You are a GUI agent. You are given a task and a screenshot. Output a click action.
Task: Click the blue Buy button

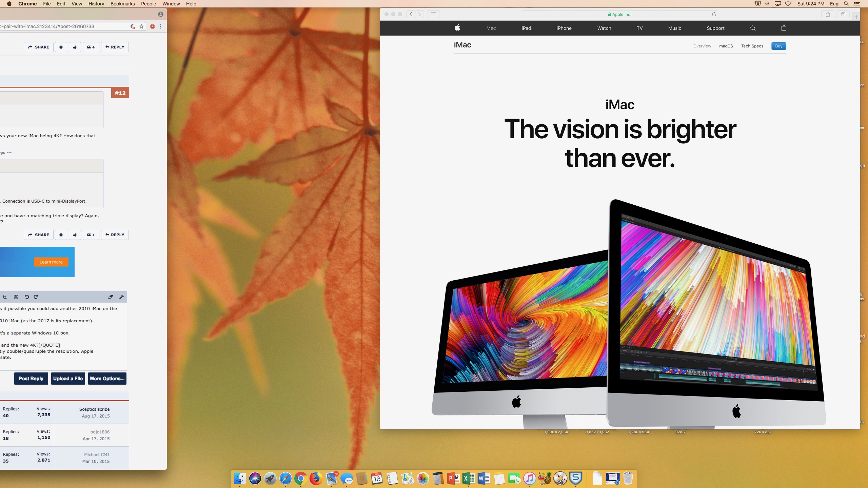[778, 46]
